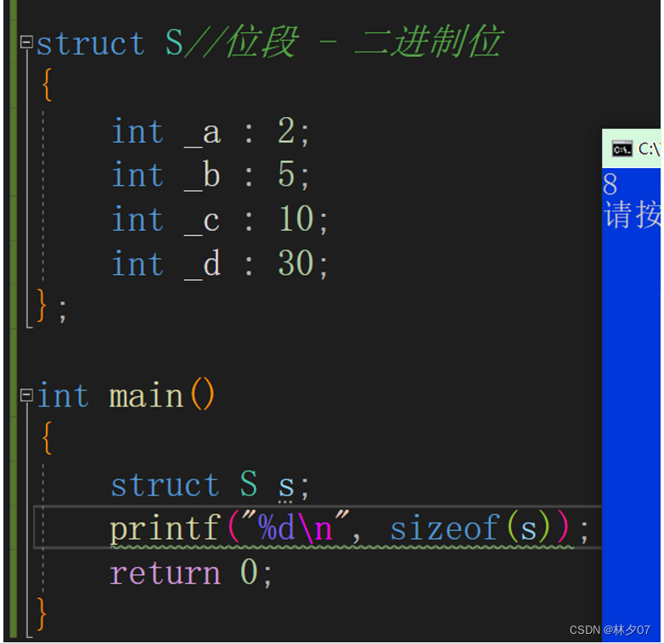Click the console title text 'C:\'

tap(650, 149)
